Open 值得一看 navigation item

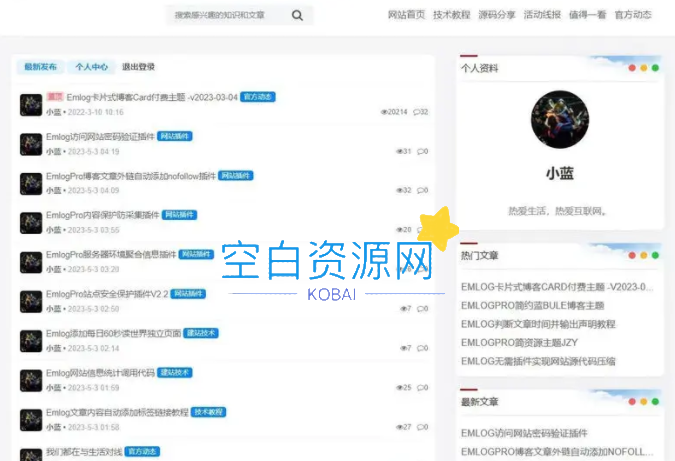click(x=588, y=15)
